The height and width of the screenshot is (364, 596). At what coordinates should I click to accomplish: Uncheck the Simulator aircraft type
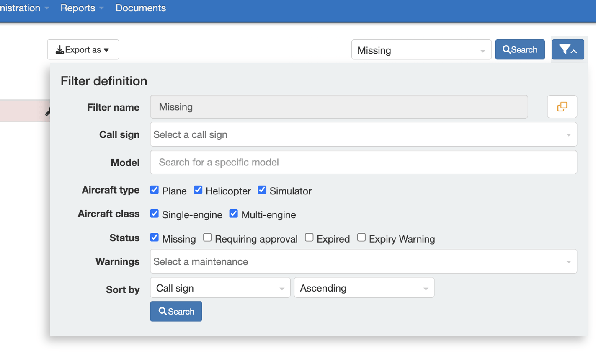(x=262, y=190)
